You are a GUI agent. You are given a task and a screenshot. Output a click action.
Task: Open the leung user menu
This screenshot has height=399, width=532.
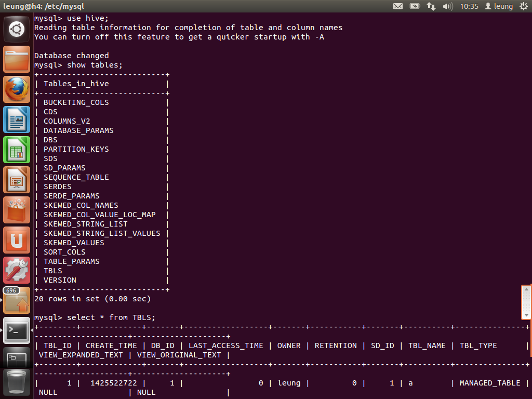[499, 6]
